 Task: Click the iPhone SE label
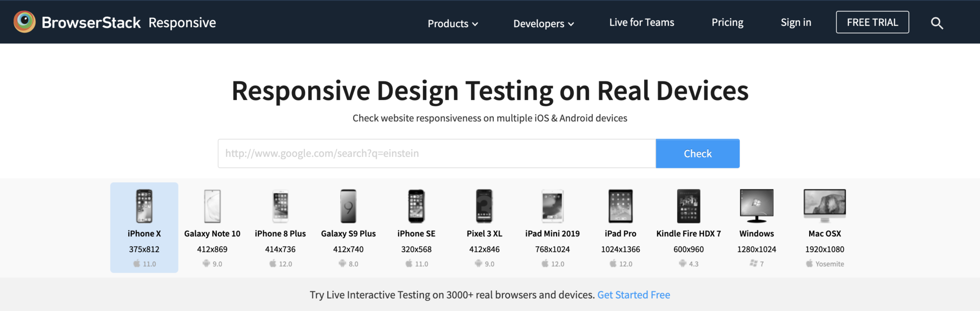click(416, 233)
